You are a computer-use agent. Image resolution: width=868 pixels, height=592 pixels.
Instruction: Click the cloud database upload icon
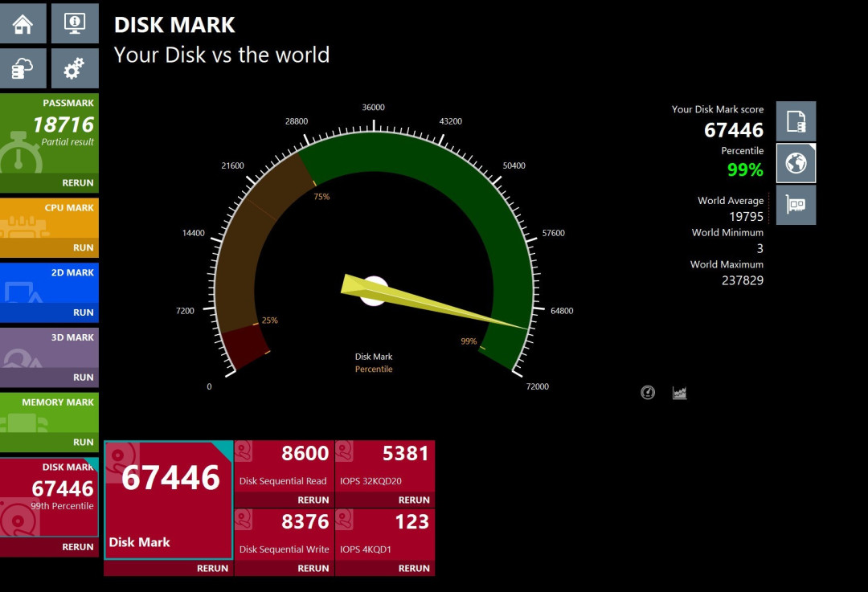tap(23, 68)
